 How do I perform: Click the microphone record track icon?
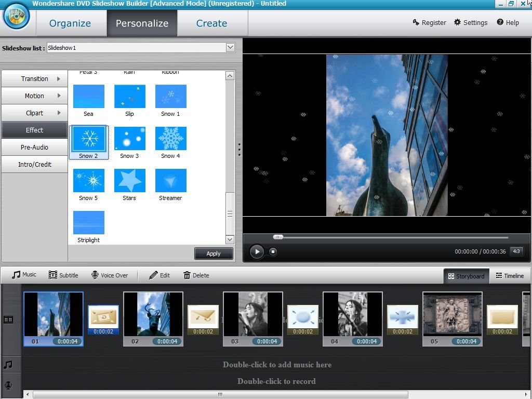coord(8,385)
